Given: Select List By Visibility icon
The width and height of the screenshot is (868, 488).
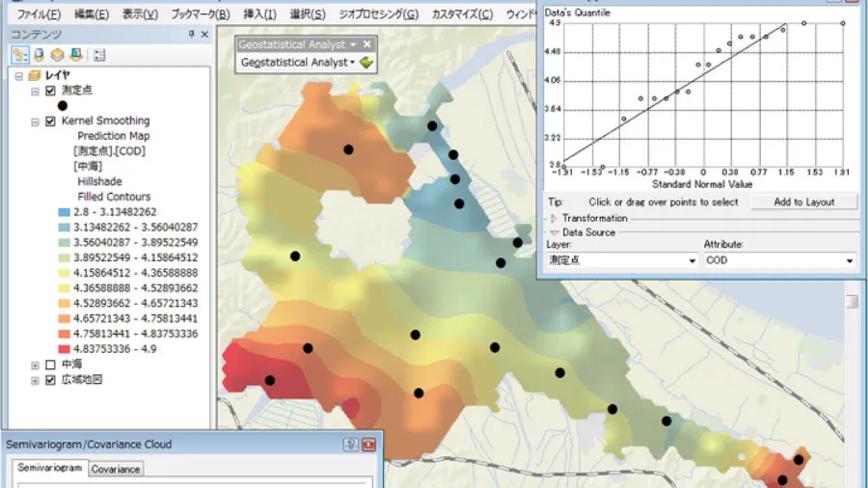Looking at the screenshot, I should [x=58, y=55].
